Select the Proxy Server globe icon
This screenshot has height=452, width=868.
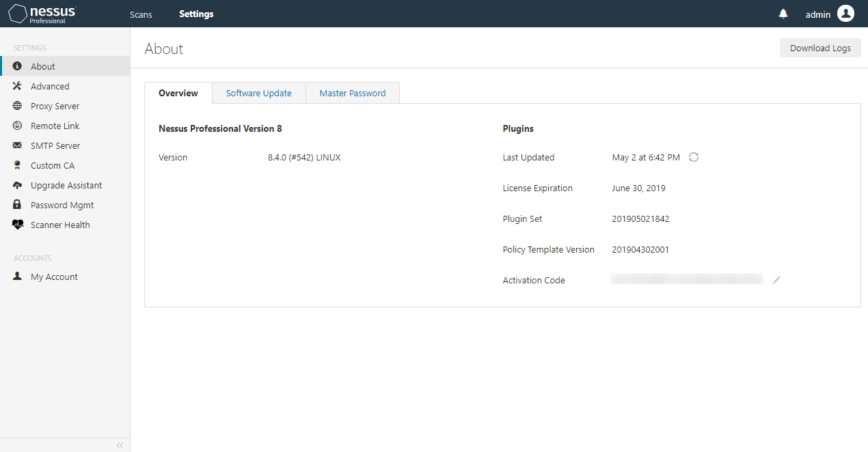[18, 106]
